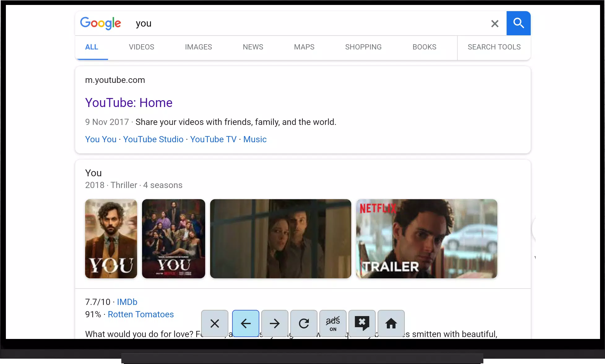Switch to the VIDEOS tab
Viewport: 605px width, 364px height.
click(141, 47)
